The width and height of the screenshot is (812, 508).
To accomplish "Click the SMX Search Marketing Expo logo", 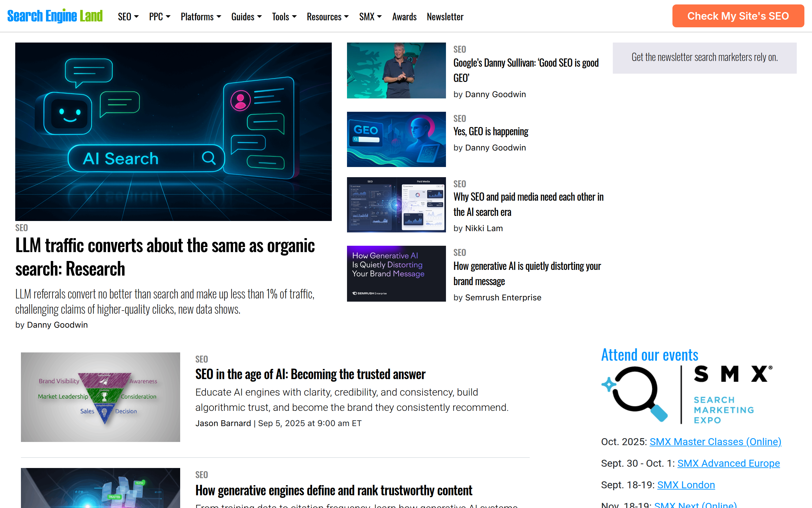I will 687,395.
